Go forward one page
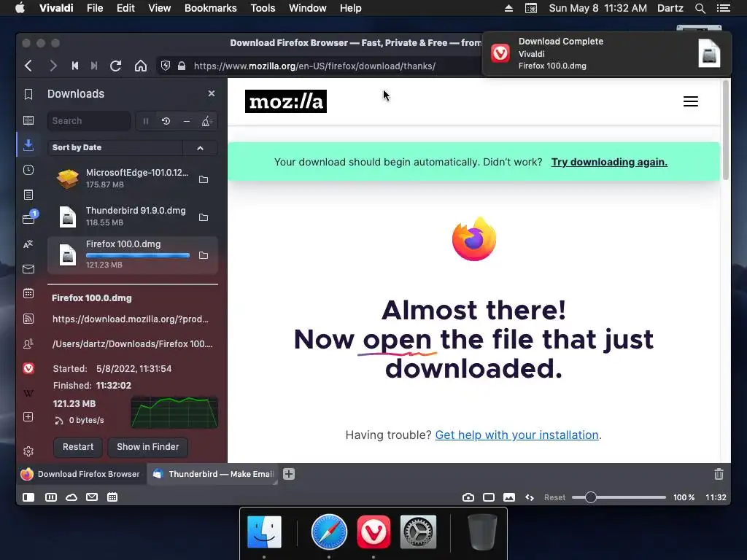747x560 pixels. click(x=53, y=66)
